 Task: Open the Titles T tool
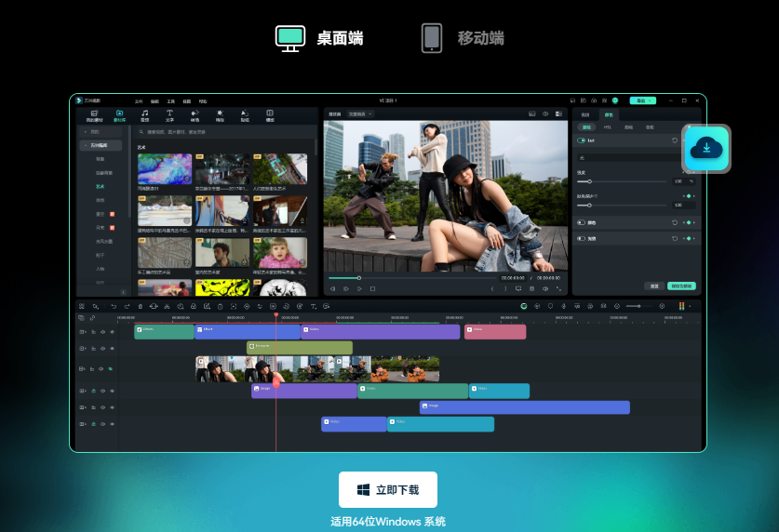click(x=169, y=115)
